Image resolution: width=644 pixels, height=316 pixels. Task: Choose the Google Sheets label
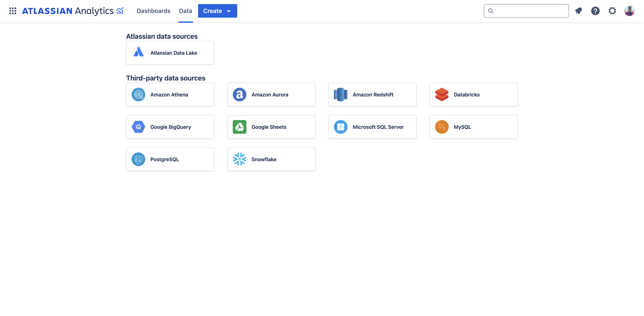tap(269, 127)
